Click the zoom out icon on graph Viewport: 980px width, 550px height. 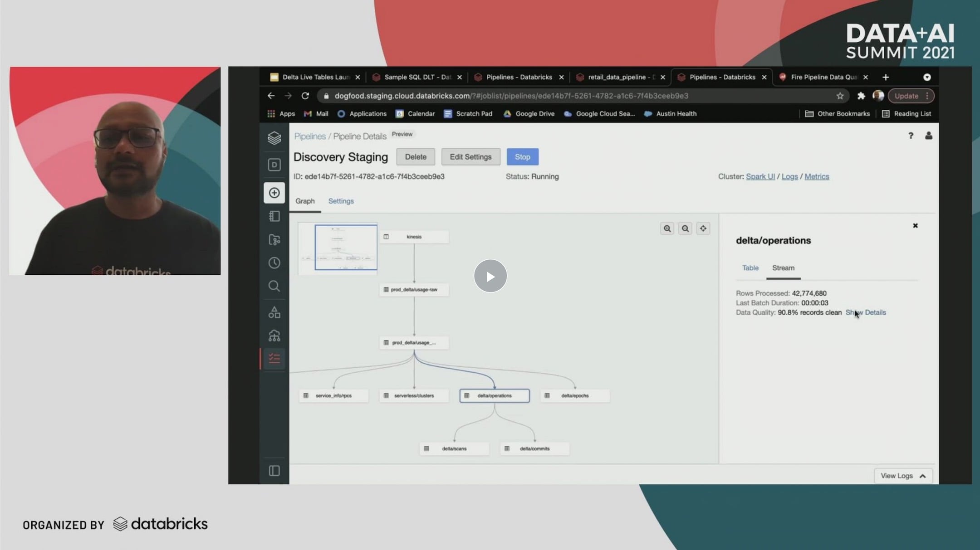[x=685, y=228]
